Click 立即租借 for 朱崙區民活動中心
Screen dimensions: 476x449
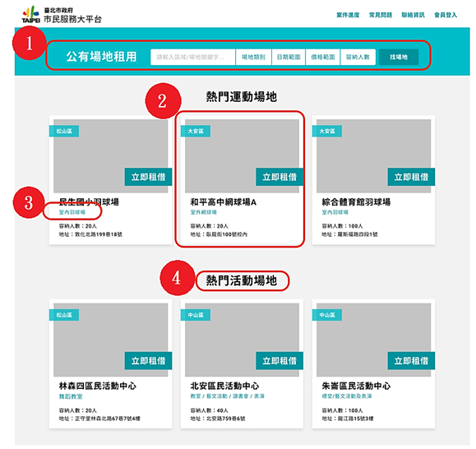tap(411, 361)
